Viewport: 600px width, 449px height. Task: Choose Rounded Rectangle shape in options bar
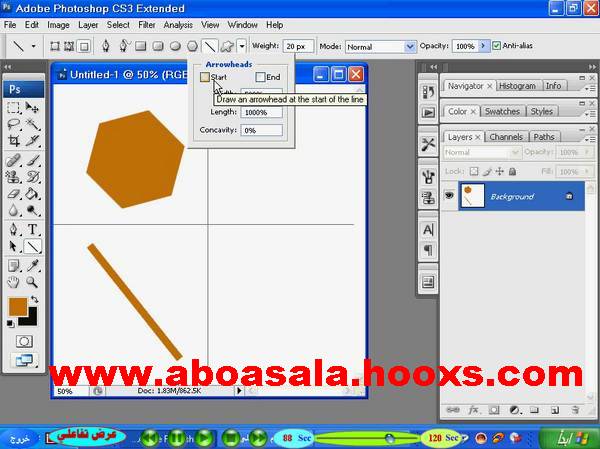point(158,46)
